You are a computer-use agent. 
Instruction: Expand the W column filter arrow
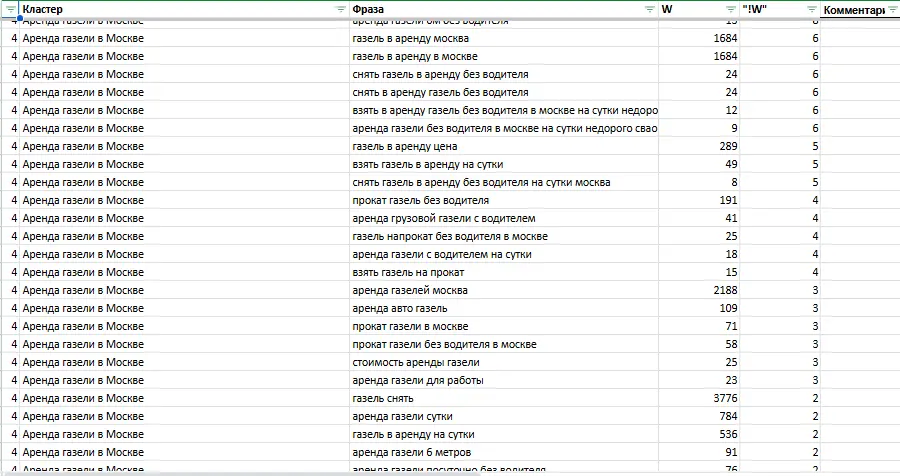[x=731, y=9]
